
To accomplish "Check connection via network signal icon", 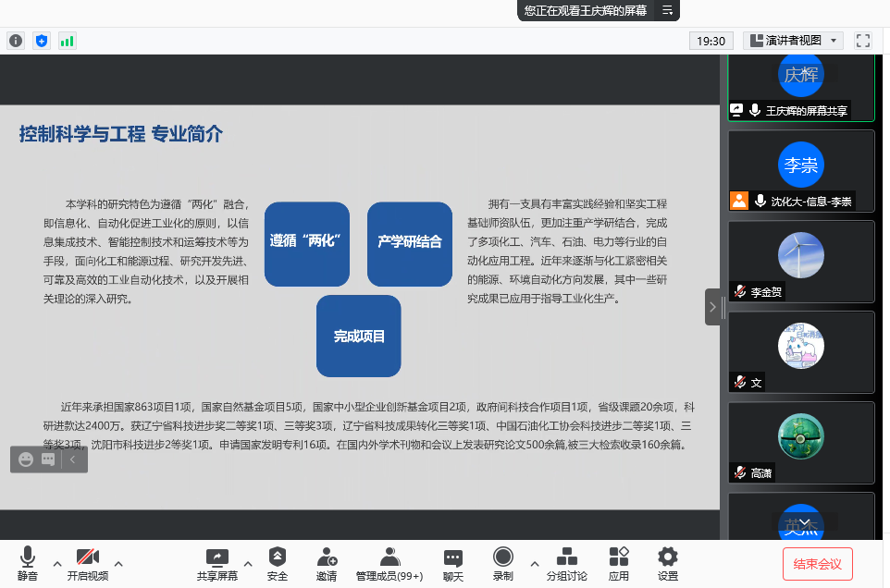I will click(x=66, y=41).
